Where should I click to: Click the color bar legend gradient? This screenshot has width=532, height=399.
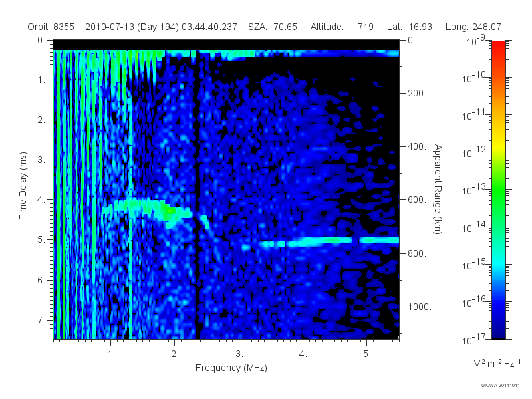499,190
